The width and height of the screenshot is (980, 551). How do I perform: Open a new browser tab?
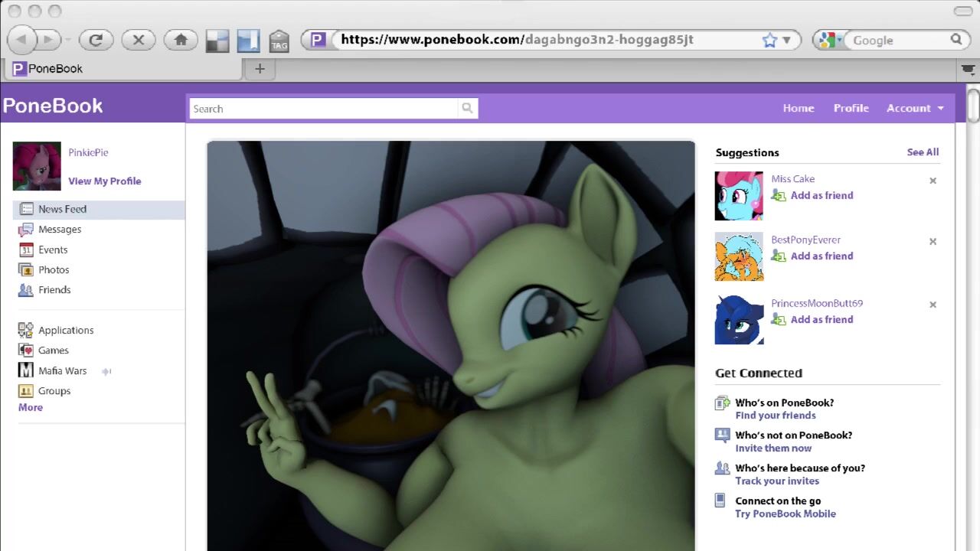coord(260,69)
